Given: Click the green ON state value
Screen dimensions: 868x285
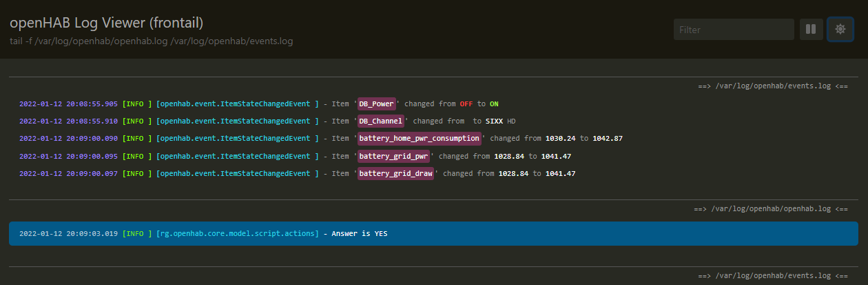Looking at the screenshot, I should [494, 104].
